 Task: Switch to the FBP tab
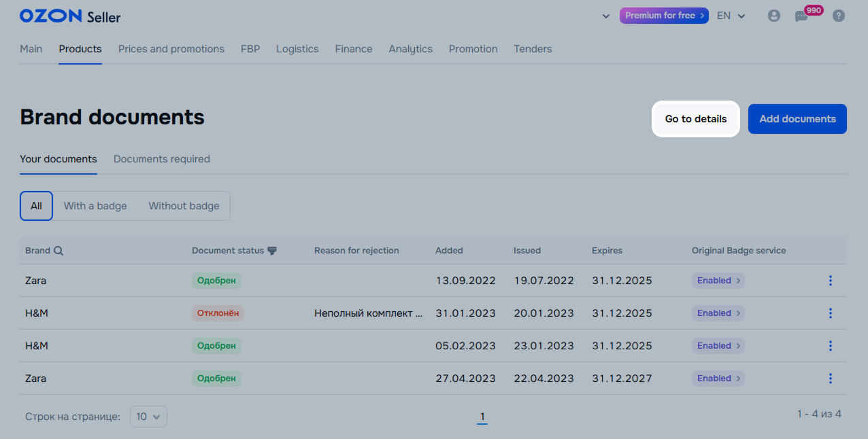pos(250,49)
